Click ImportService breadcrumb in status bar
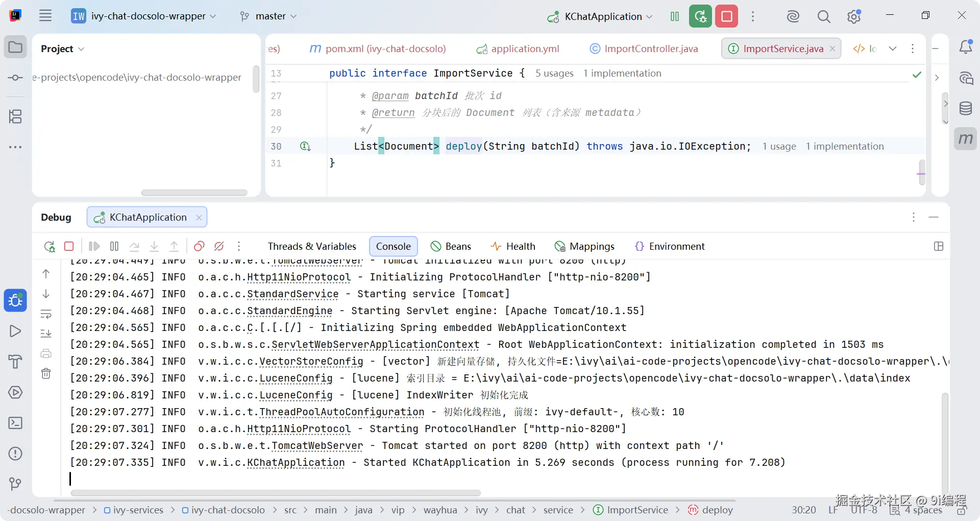This screenshot has width=980, height=521. tap(631, 510)
